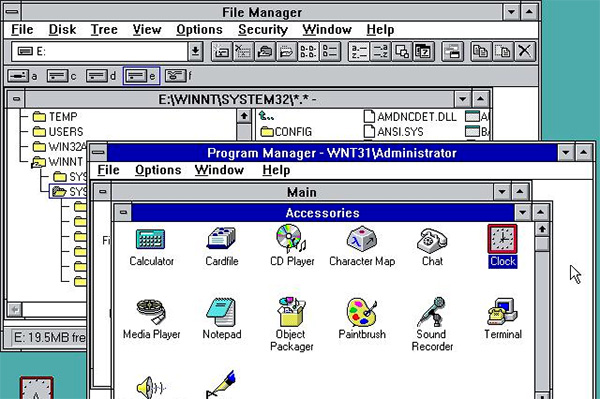Click the Main group window title bar
The image size is (600, 399).
302,192
